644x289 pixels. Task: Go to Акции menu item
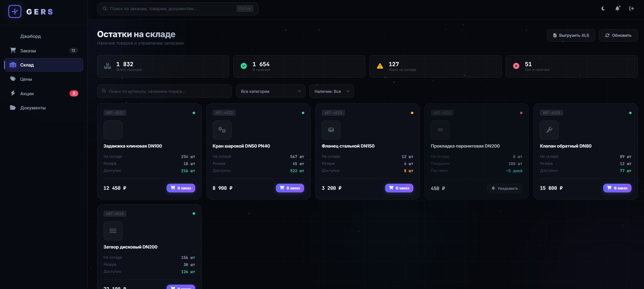point(27,94)
